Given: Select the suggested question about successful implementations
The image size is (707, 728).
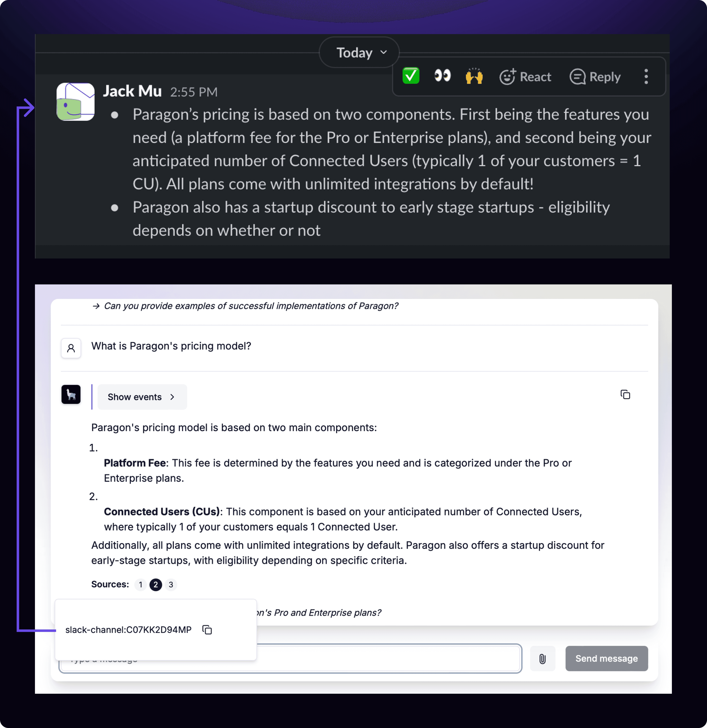Looking at the screenshot, I should [250, 306].
